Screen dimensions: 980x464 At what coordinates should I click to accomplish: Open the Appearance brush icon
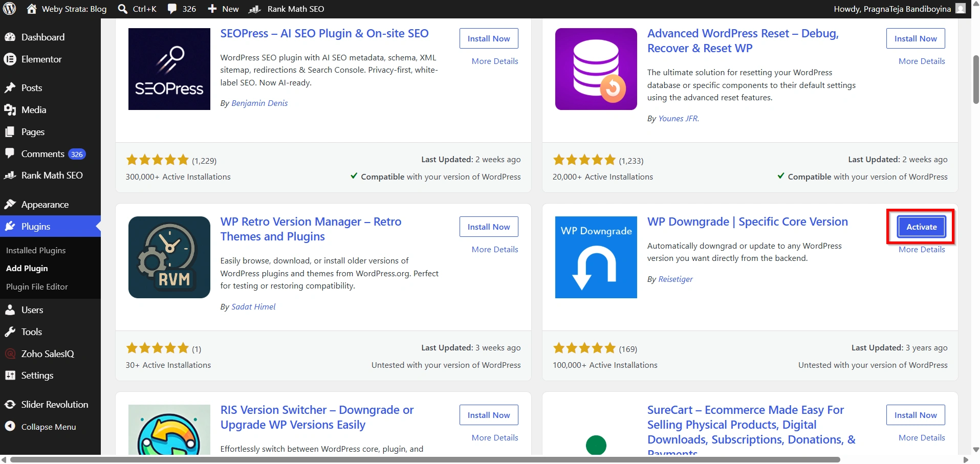[x=10, y=204]
